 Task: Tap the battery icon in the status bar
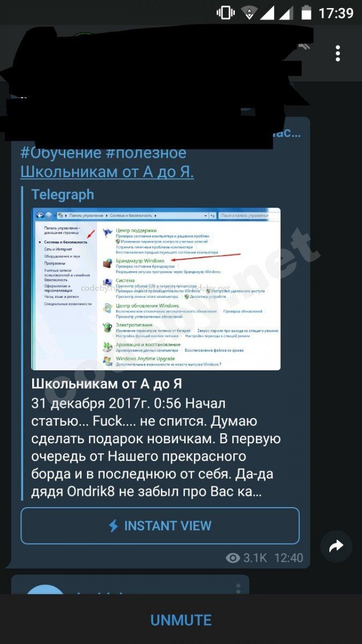(x=306, y=12)
